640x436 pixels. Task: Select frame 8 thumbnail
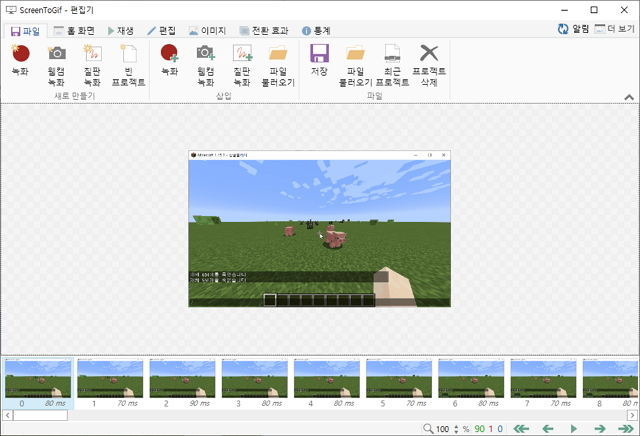(610, 383)
